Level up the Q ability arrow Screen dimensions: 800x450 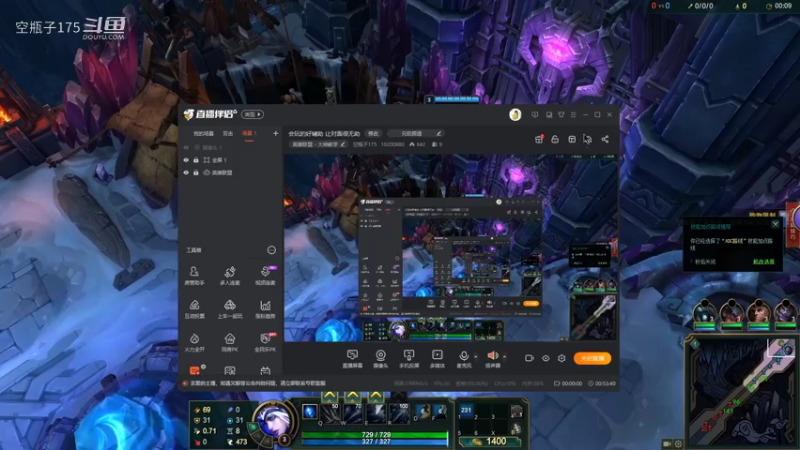pyautogui.click(x=330, y=396)
